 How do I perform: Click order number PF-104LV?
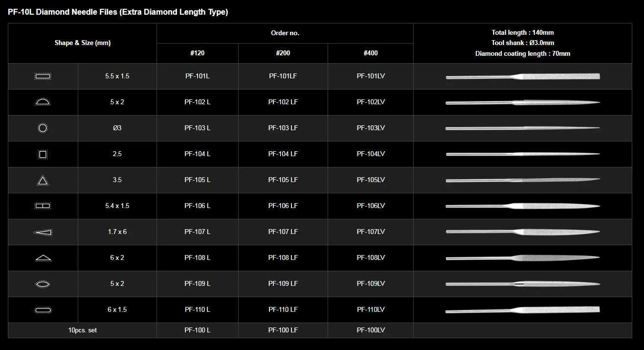371,154
